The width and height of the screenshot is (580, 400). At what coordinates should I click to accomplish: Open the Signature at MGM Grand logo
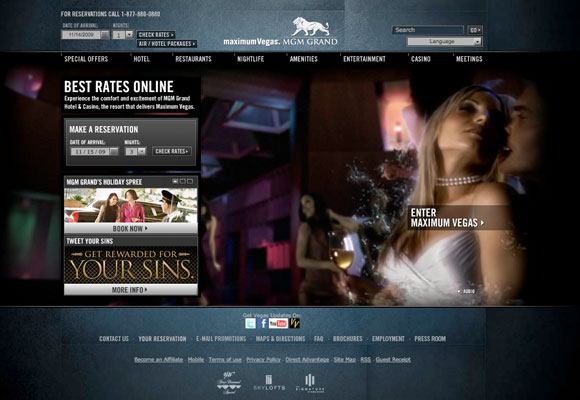pos(310,383)
